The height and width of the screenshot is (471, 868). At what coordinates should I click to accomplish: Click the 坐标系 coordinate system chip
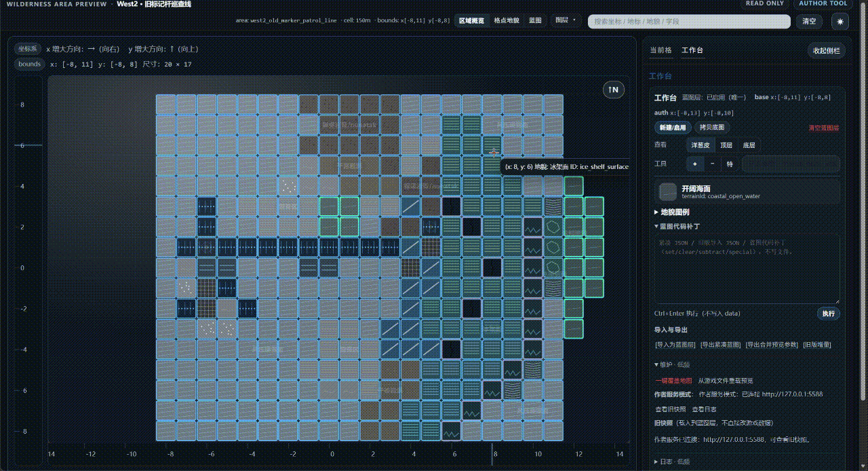[28, 49]
